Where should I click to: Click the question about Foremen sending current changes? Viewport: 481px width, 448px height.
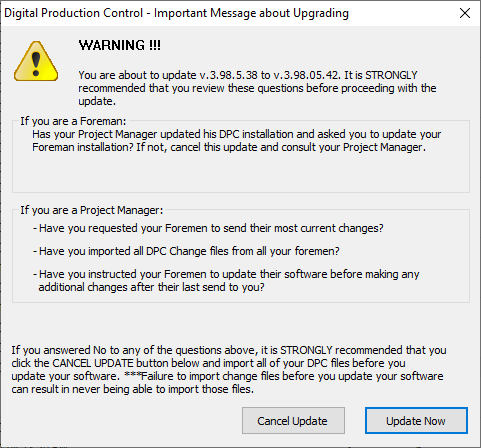[x=208, y=228]
